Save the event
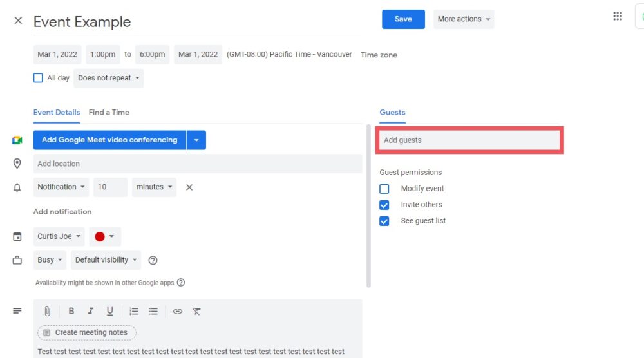Viewport: 644px width, 358px height. (403, 19)
